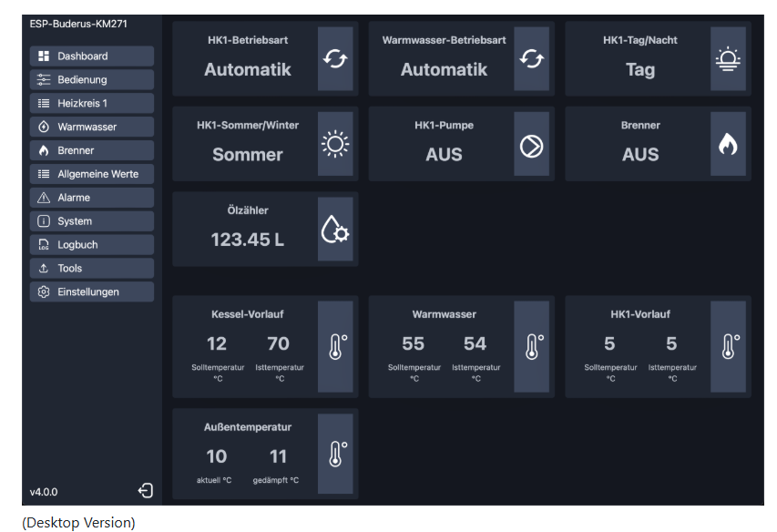Screen dimensions: 777x532
Task: Go to Heizkreis 1 page
Action: coord(91,104)
